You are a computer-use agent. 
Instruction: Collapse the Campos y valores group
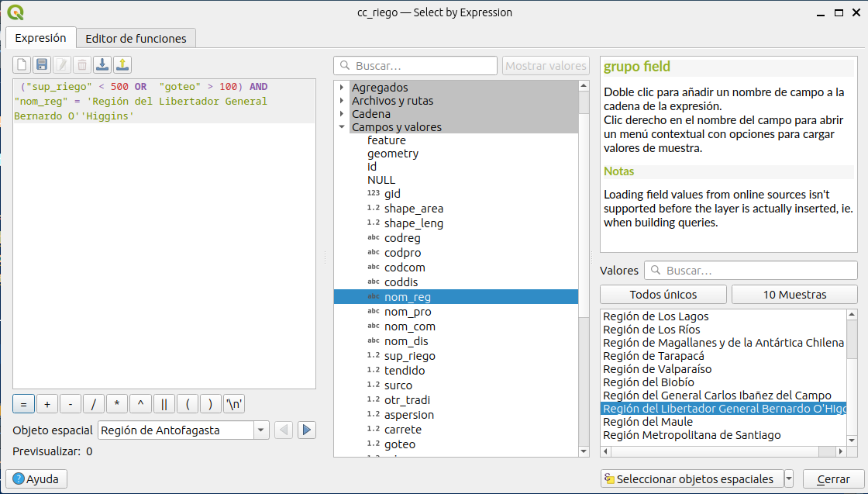[x=342, y=127]
